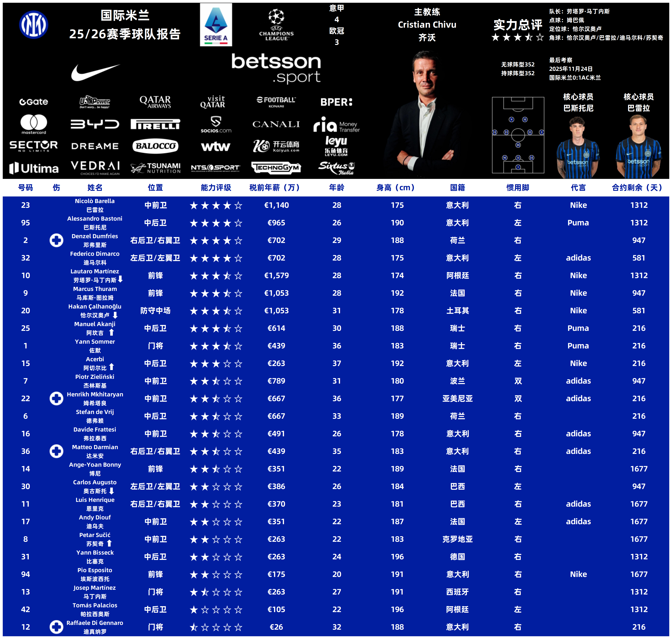Click the Pirelli sponsor logo
The height and width of the screenshot is (639, 672).
click(155, 124)
